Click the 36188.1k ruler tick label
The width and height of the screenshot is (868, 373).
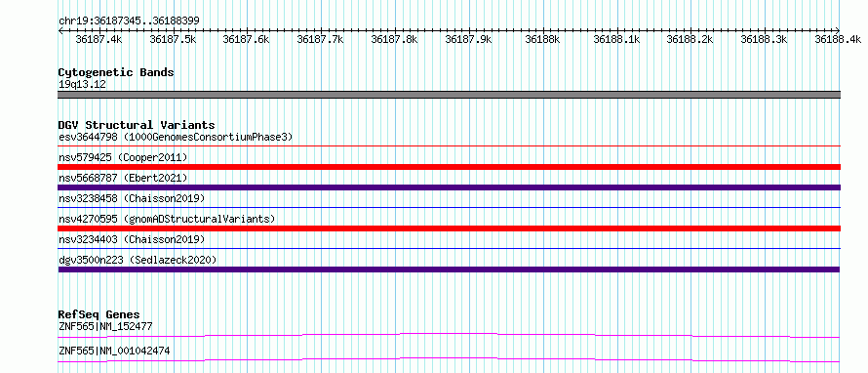617,39
